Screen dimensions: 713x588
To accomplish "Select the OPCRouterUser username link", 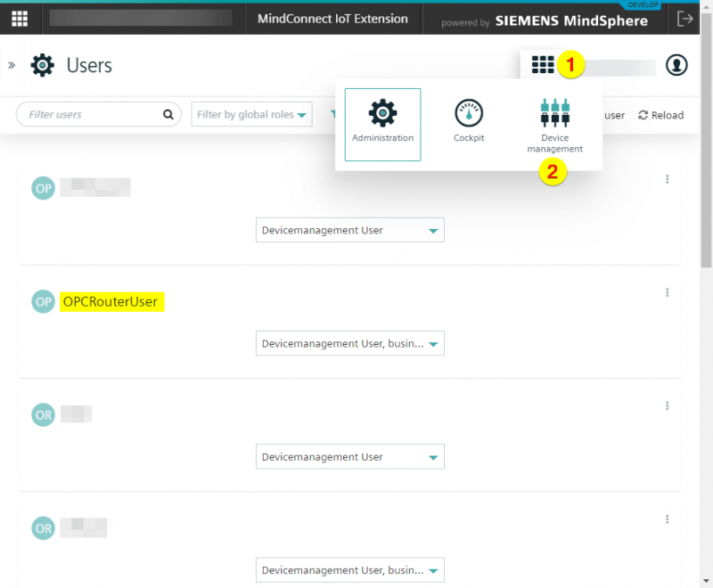I will coord(111,301).
